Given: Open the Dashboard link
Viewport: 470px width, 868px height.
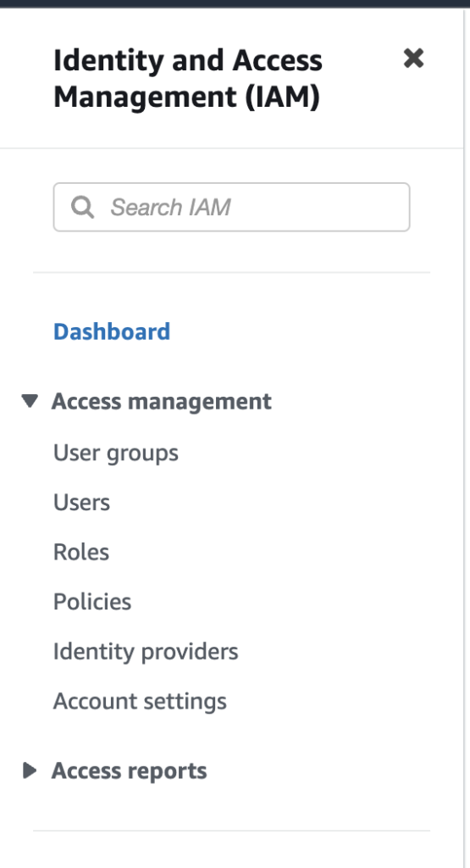Looking at the screenshot, I should coord(112,331).
